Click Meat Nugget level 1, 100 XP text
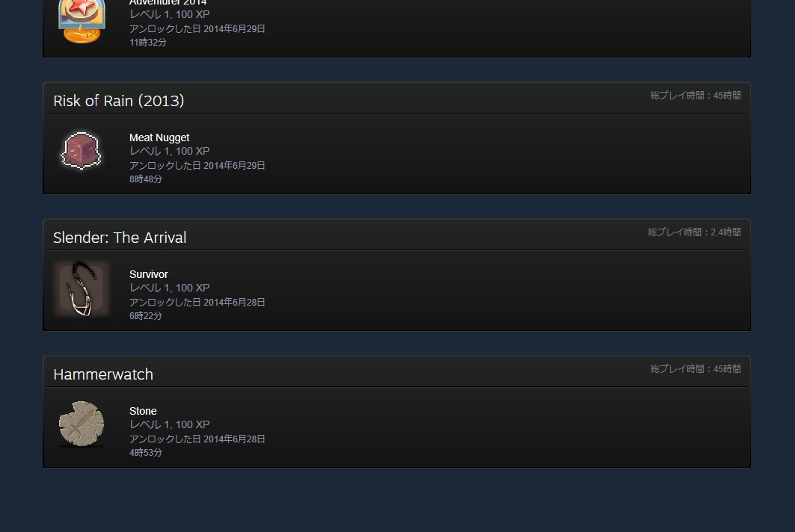This screenshot has width=795, height=532. (x=169, y=151)
